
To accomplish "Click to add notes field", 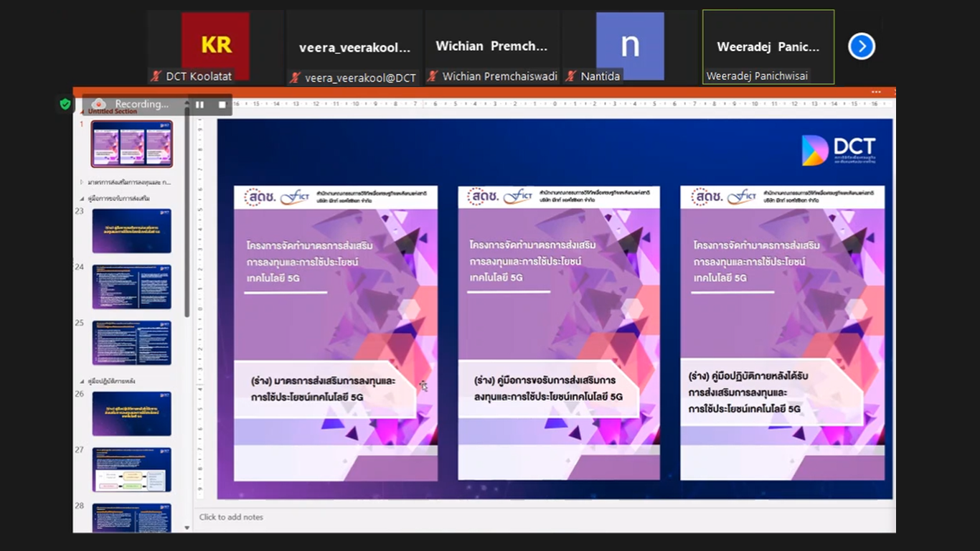I will [x=231, y=517].
